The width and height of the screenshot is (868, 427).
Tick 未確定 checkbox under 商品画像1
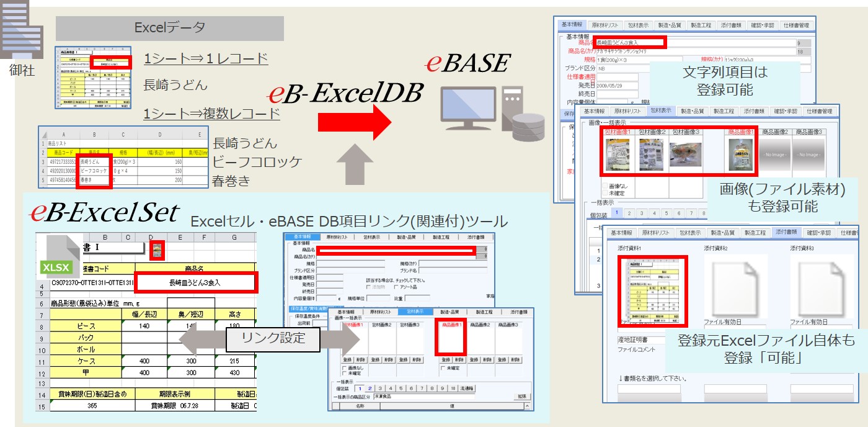point(444,367)
